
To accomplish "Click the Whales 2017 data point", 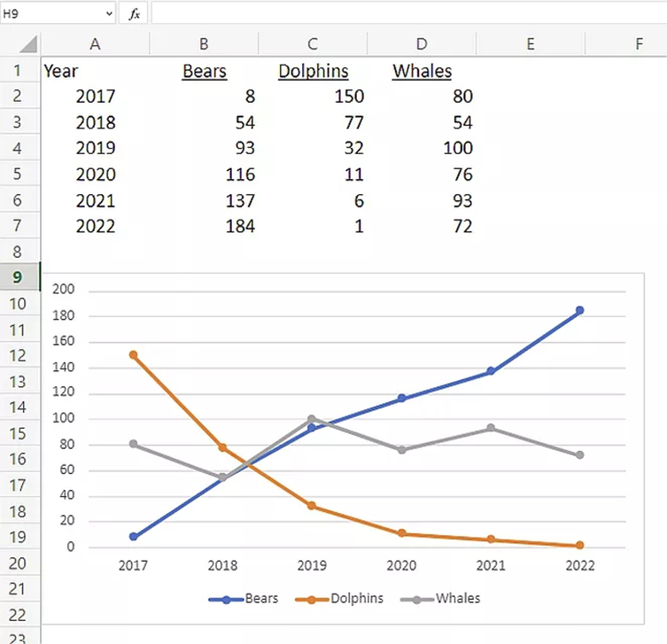I will point(134,444).
